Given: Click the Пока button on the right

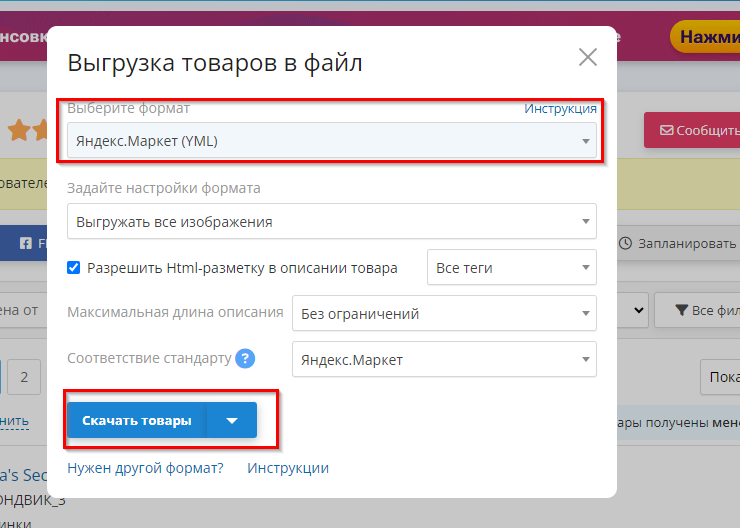Looking at the screenshot, I should click(x=720, y=378).
